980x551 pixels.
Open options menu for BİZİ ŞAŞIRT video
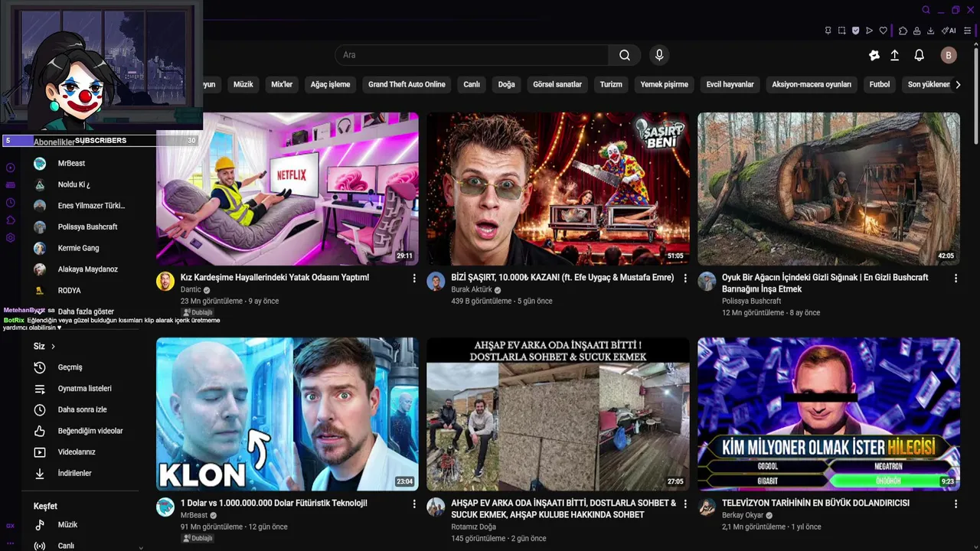pyautogui.click(x=685, y=278)
